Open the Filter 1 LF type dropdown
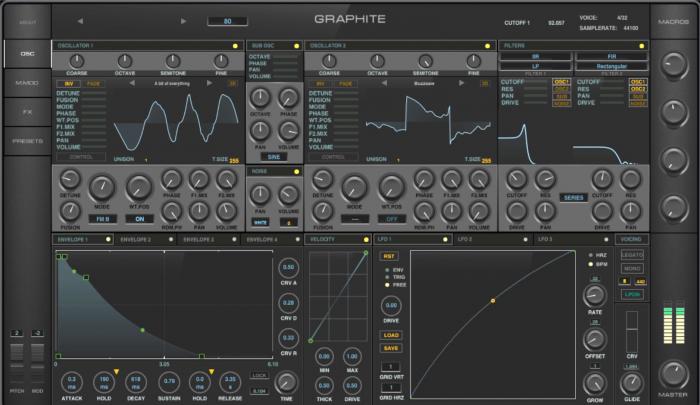Viewport: 700px width, 405px height. click(x=536, y=66)
